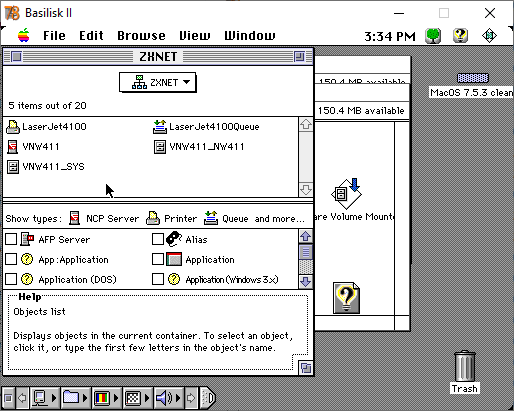Select the LaserJet4100Queue queue icon
Image resolution: width=514 pixels, height=411 pixels.
point(160,127)
